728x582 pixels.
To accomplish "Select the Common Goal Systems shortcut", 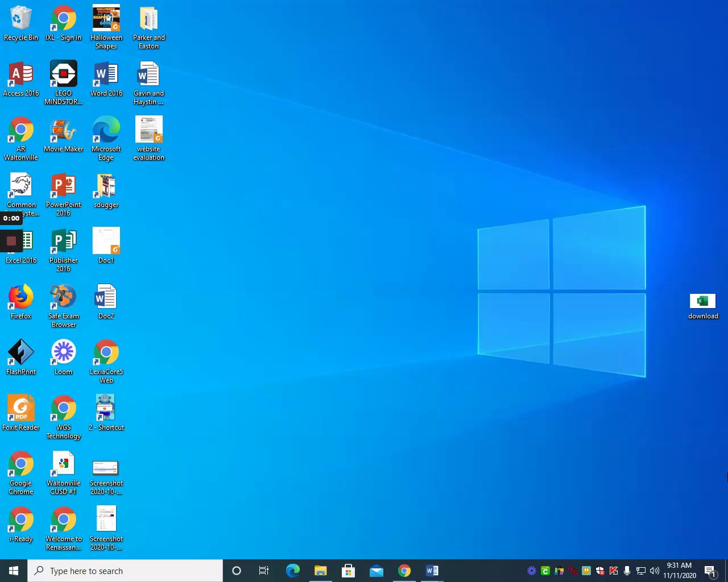I will point(21,194).
